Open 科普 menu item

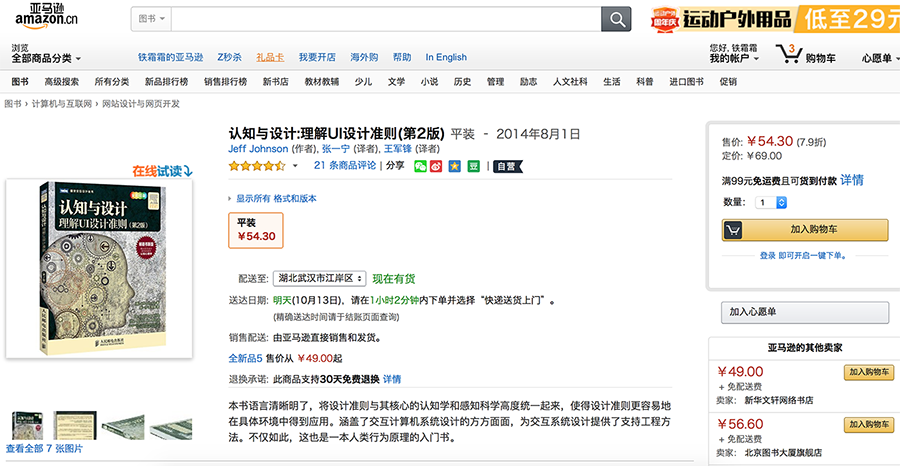[x=645, y=82]
